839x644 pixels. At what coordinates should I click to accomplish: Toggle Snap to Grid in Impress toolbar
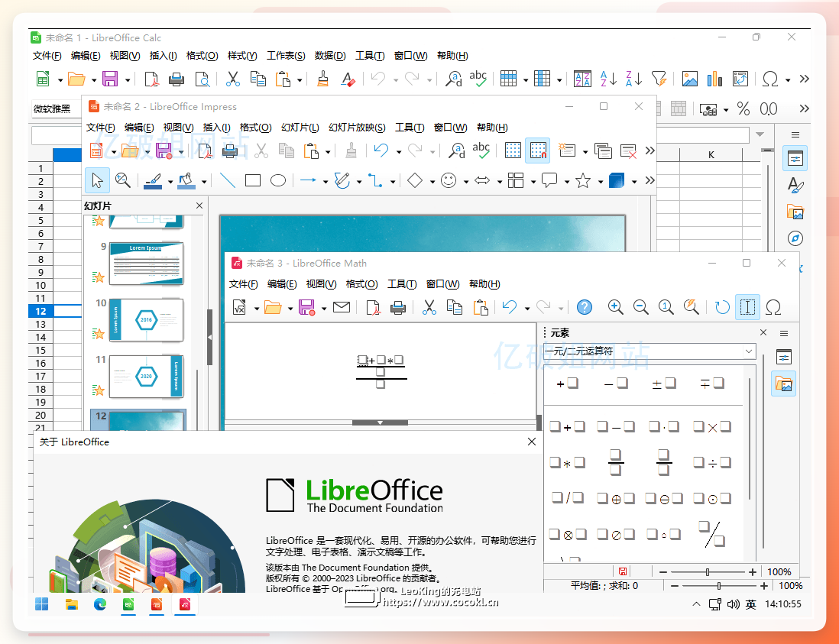(538, 150)
